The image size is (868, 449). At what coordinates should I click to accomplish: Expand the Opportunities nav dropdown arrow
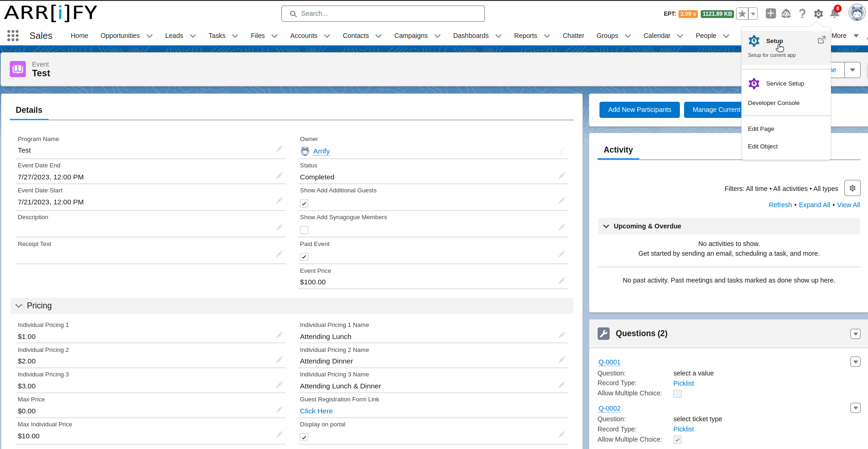tap(149, 36)
